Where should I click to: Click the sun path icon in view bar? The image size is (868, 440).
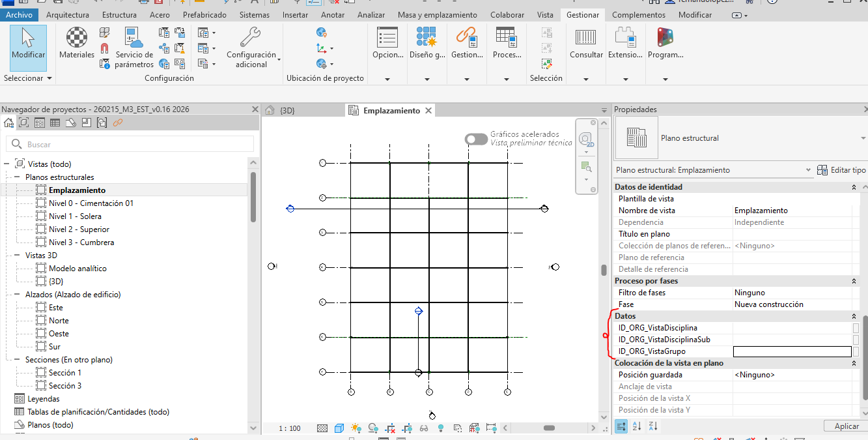(356, 428)
